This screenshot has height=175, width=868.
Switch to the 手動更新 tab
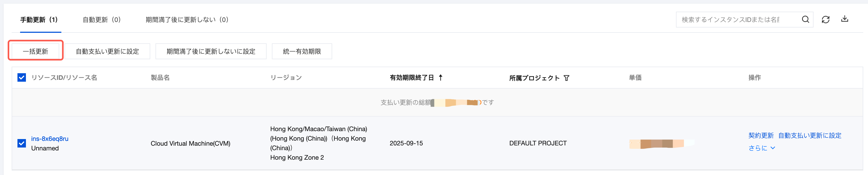point(39,20)
